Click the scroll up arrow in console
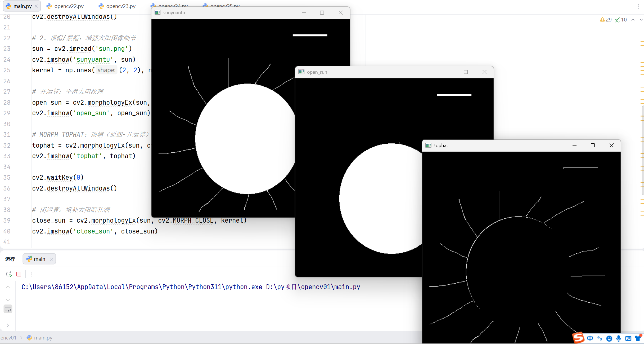Screen dimensions: 644x344 coord(8,288)
